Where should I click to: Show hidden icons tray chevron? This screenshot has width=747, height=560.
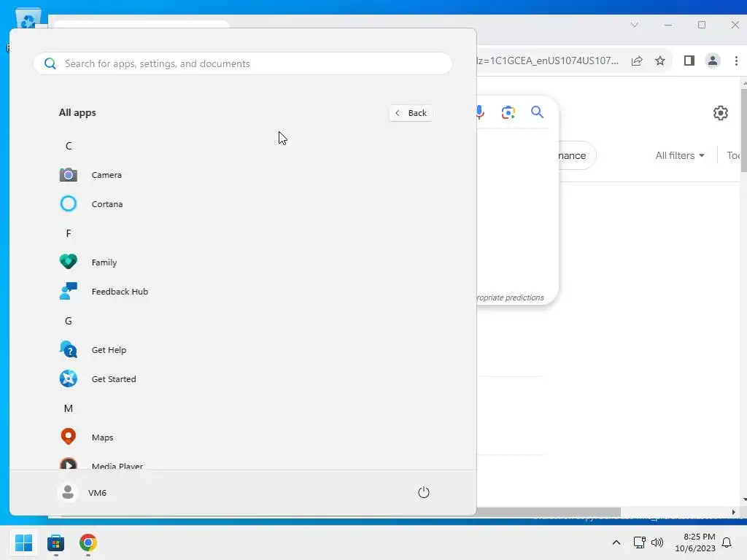click(x=616, y=542)
